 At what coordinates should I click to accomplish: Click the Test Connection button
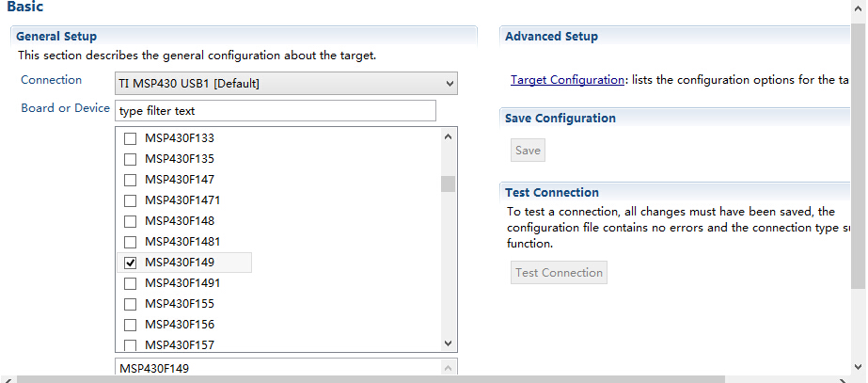pos(559,273)
